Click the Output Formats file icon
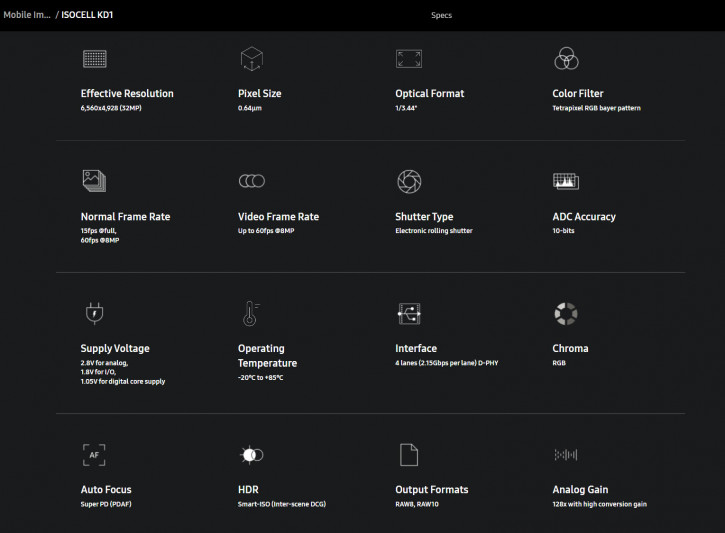The height and width of the screenshot is (533, 725). tap(409, 455)
